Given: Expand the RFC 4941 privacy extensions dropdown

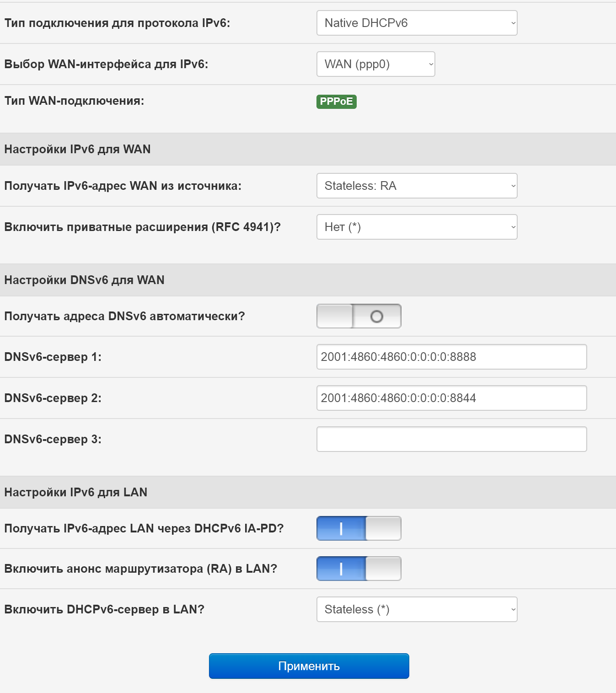Looking at the screenshot, I should [x=417, y=227].
